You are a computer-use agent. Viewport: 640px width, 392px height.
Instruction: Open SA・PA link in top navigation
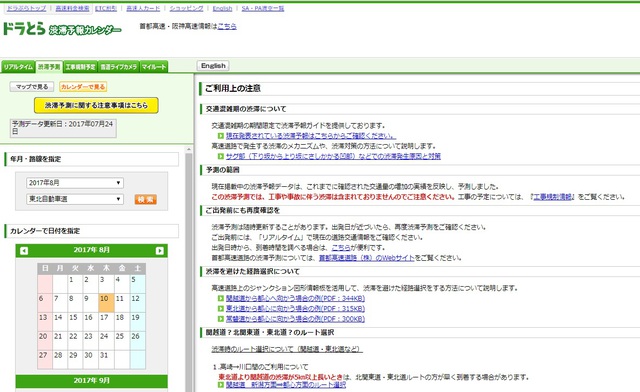point(262,8)
